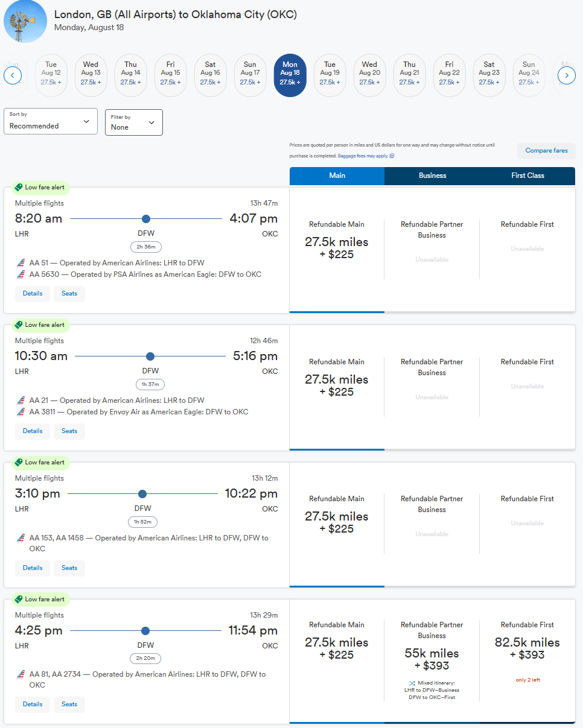
Task: View Seats for the 3:10 pm flight
Action: click(x=69, y=568)
